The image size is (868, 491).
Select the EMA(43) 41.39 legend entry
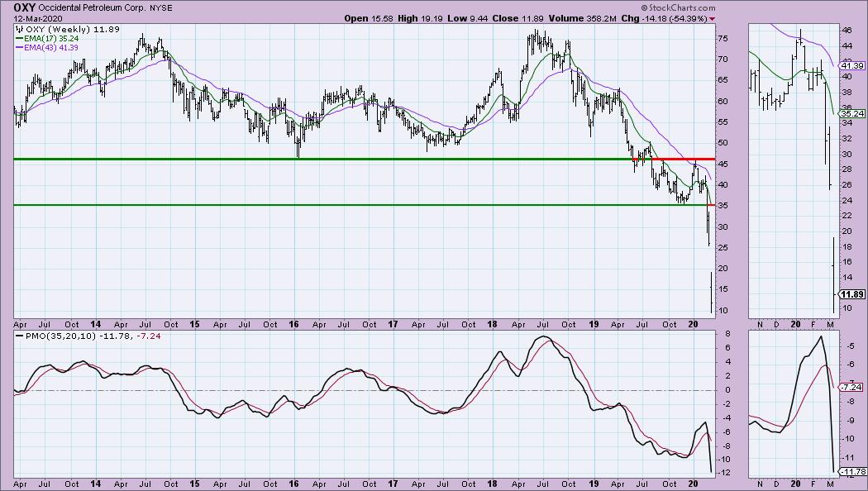[x=47, y=48]
